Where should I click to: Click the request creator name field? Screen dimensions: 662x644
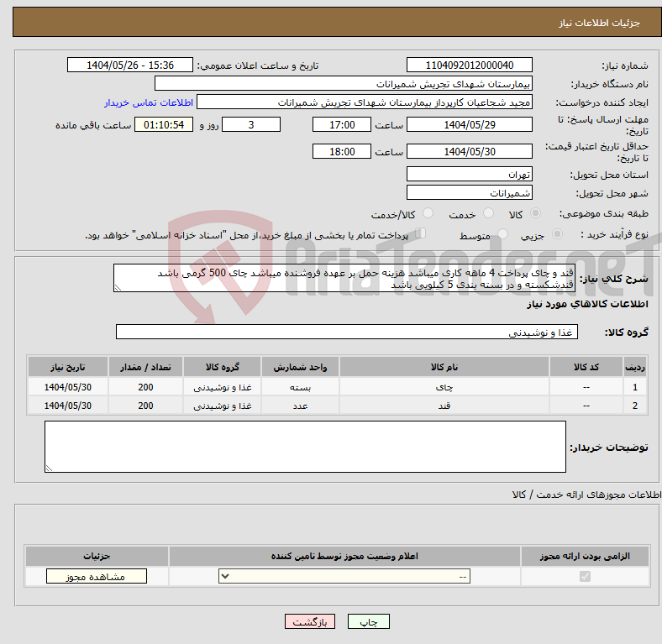(365, 102)
